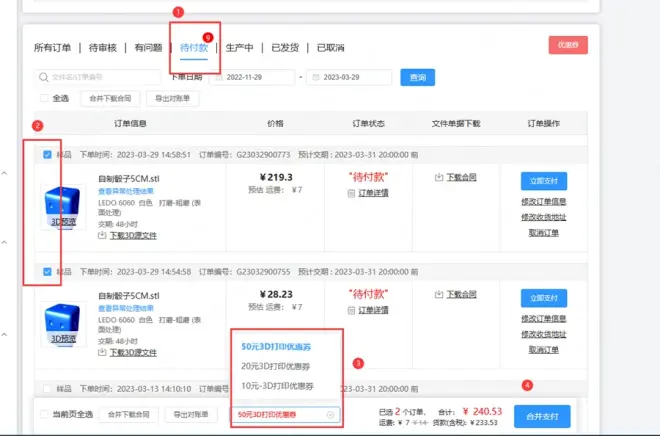Choose 20元3D打印优惠券 from coupon list
The image size is (660, 436).
tap(275, 366)
